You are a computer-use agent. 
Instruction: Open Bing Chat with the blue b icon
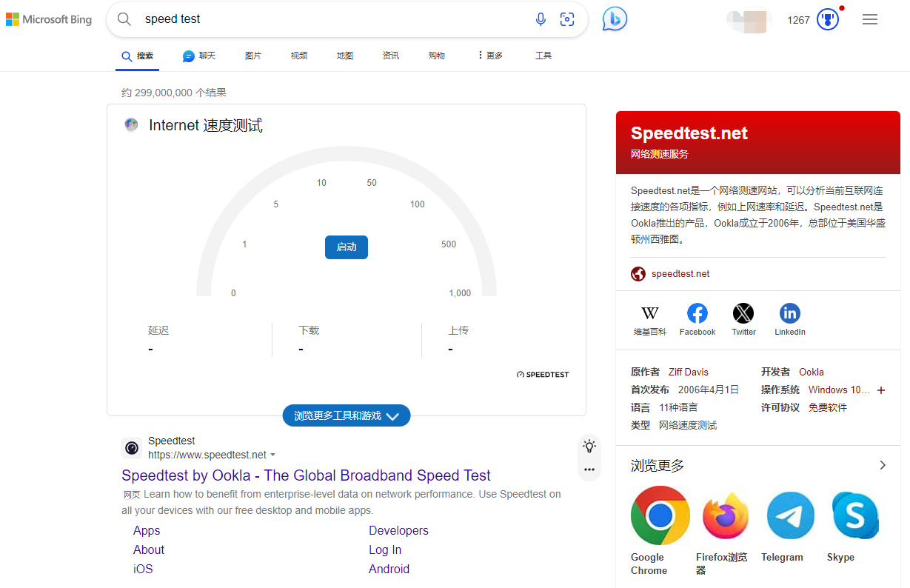(x=614, y=19)
